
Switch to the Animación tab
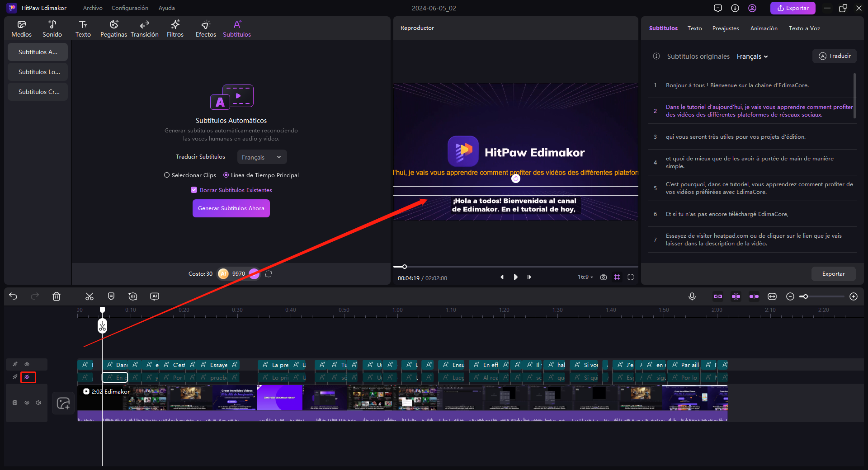coord(764,28)
